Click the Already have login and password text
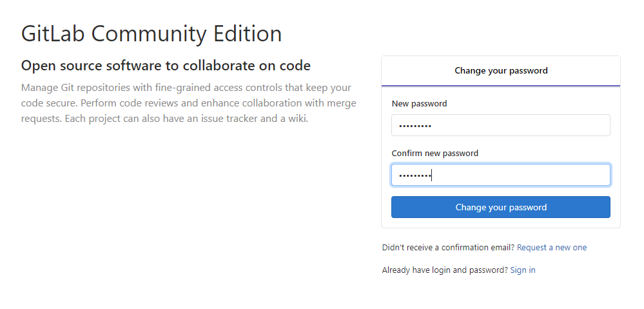This screenshot has width=644, height=309. click(x=445, y=270)
